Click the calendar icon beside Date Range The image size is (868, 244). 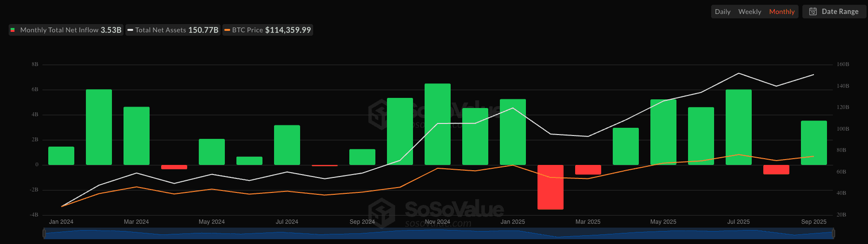coord(813,12)
